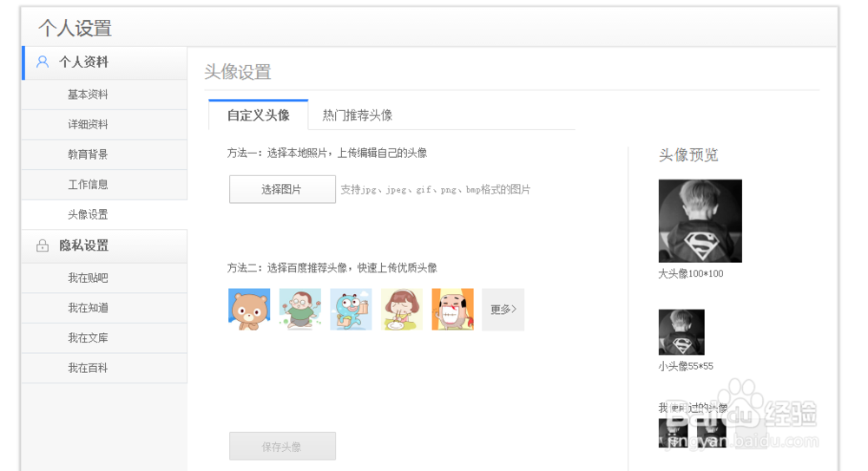The width and height of the screenshot is (868, 471).
Task: Switch to the 热门推荐头像 tab
Action: pos(358,115)
